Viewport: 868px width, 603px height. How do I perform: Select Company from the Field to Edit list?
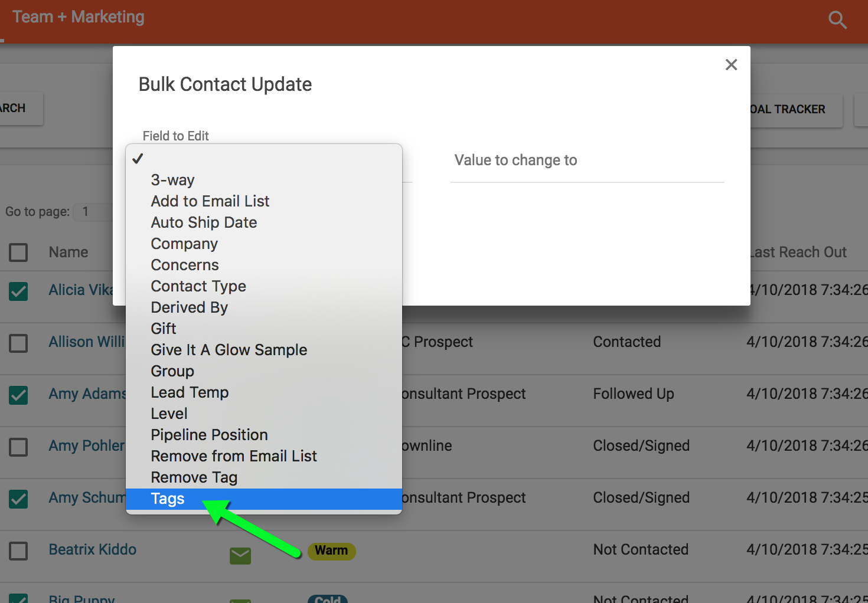[x=184, y=243]
